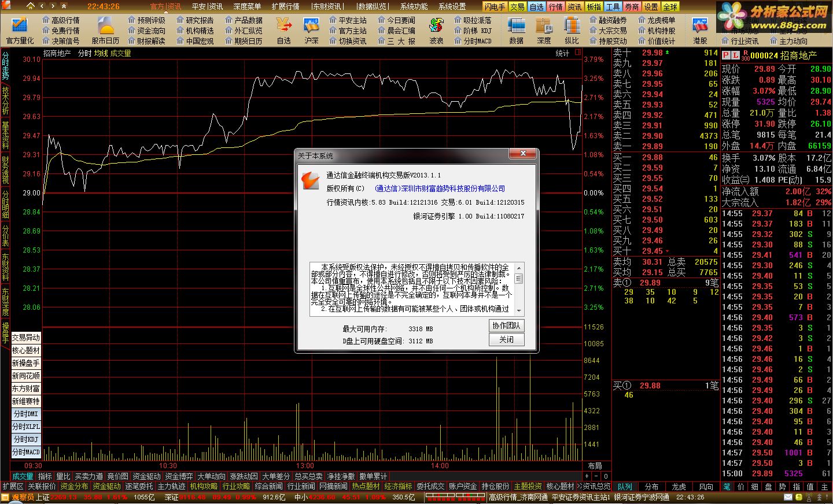Close the 关于本系统 dialog with the X button
The image size is (833, 504).
coord(522,154)
